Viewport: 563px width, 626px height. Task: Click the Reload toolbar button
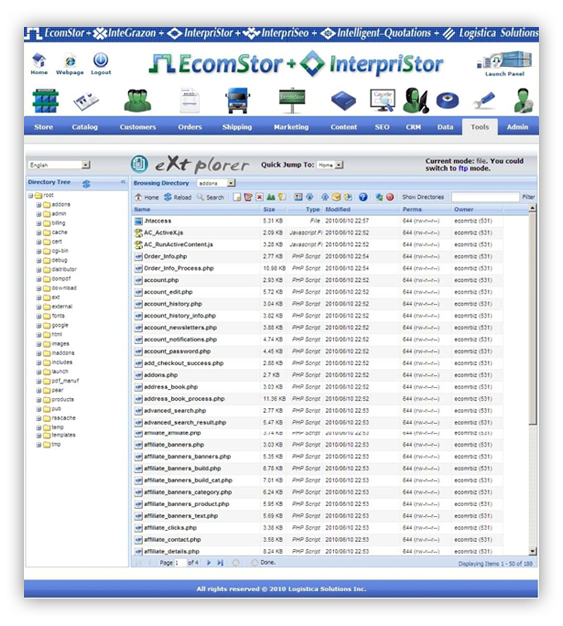point(178,197)
